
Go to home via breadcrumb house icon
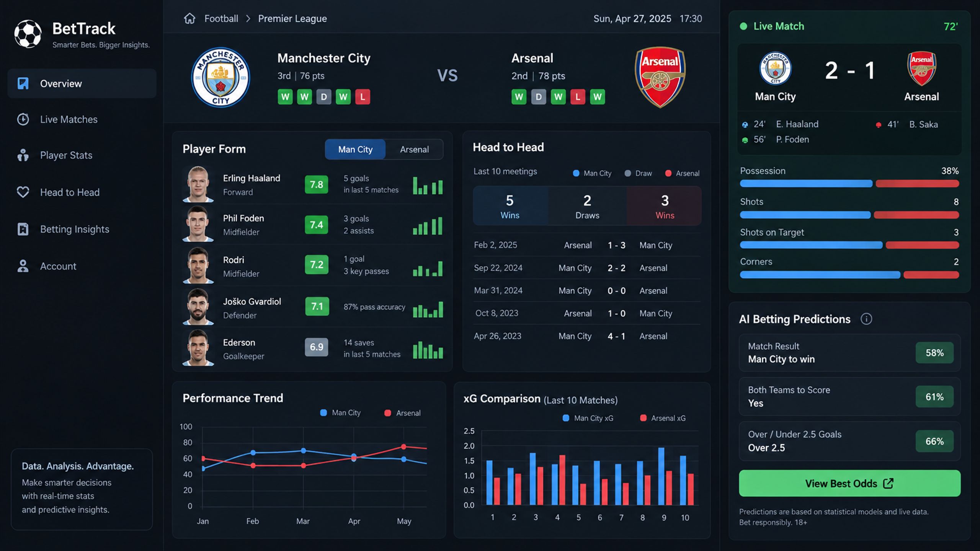(189, 18)
